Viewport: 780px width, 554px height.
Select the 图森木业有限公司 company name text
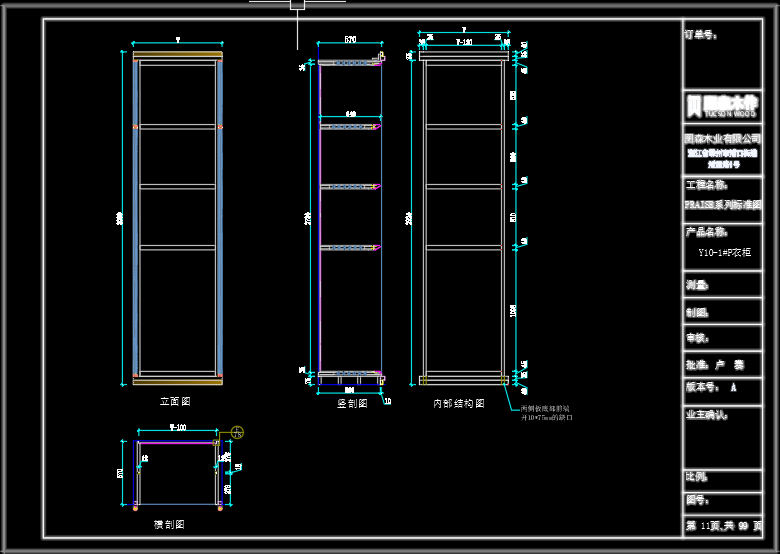pyautogui.click(x=722, y=139)
